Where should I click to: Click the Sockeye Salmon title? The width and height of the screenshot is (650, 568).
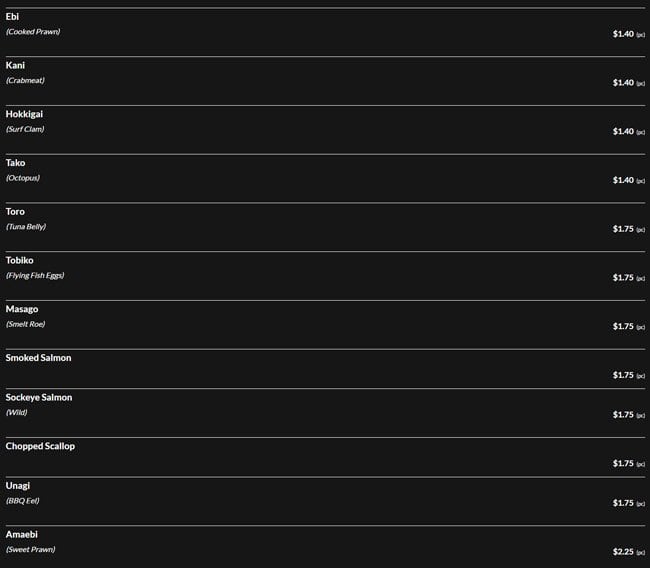click(39, 397)
